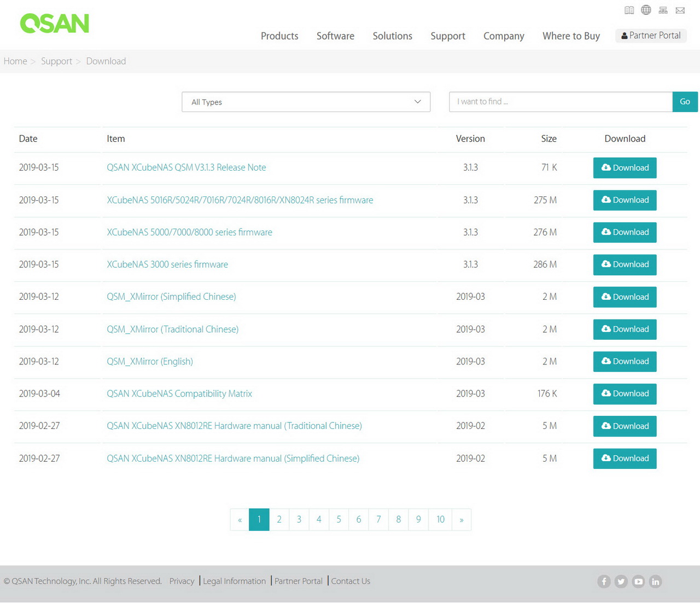The height and width of the screenshot is (604, 700).
Task: Open the sitemap icon in header
Action: tap(663, 10)
